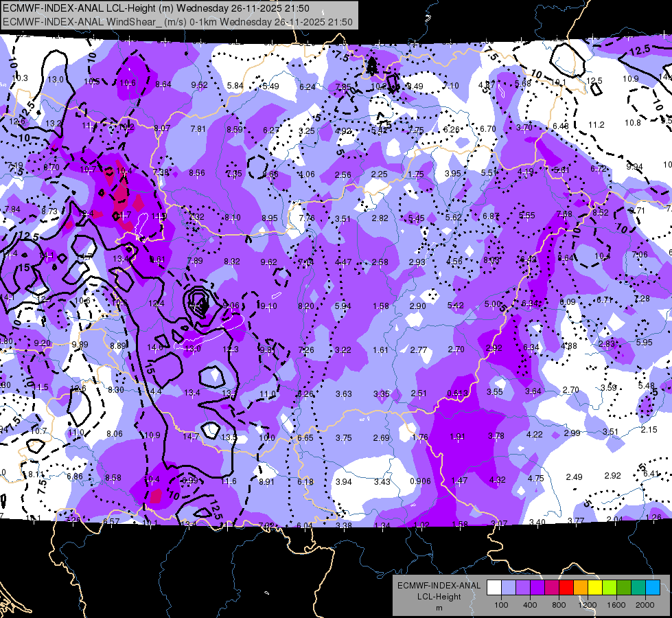Click the grid value '3.95'
Screen dimensions: 672x618
point(452,173)
